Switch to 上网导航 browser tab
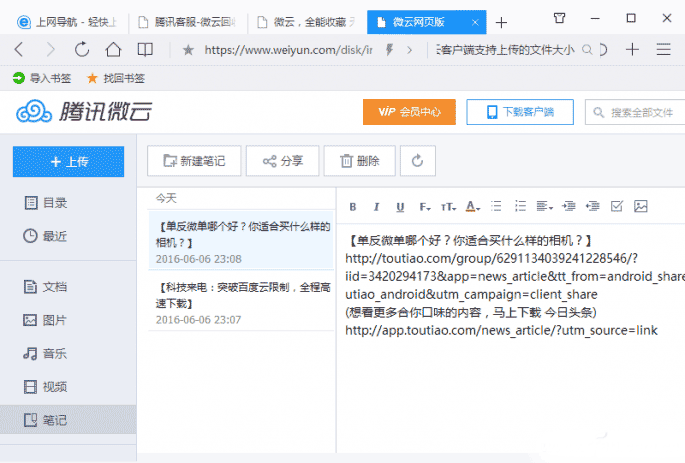The height and width of the screenshot is (463, 685). click(67, 22)
